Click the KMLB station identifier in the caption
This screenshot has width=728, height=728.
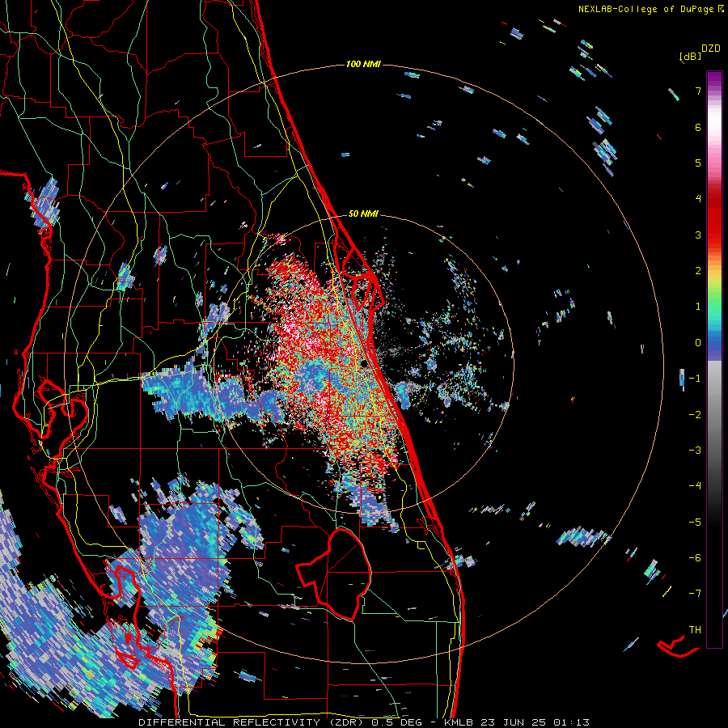[459, 722]
